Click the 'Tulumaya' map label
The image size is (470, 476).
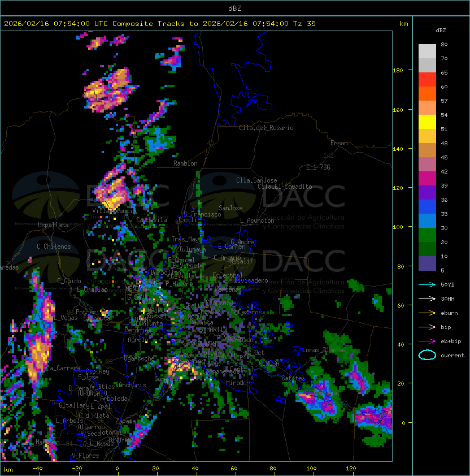[193, 249]
